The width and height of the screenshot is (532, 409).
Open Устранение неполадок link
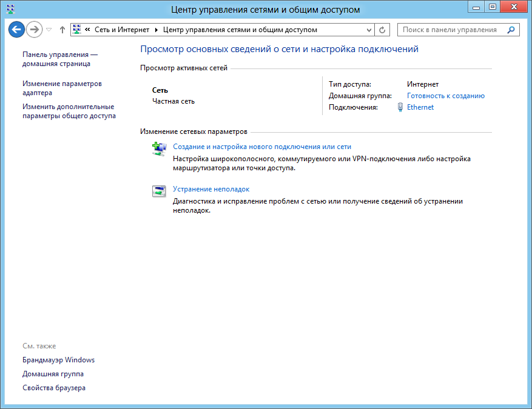click(x=210, y=189)
